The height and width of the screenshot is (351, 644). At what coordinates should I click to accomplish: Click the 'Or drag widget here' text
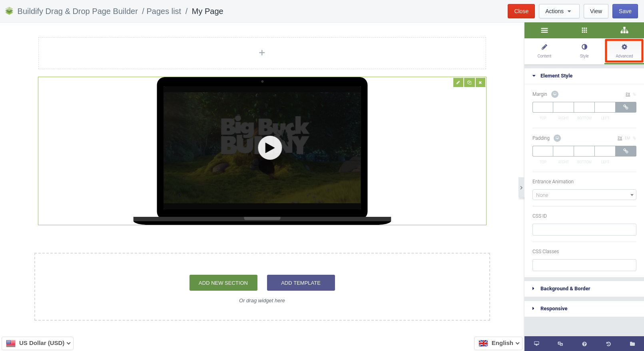[262, 301]
